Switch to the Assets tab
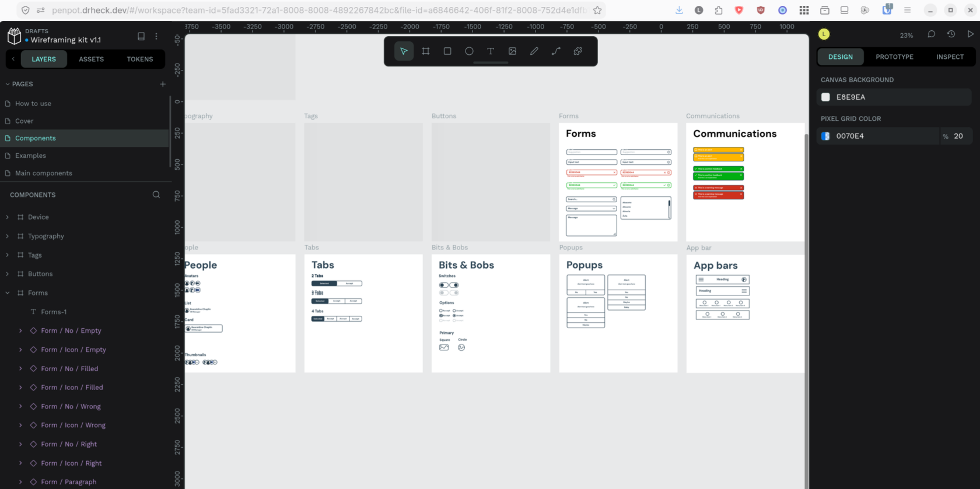 92,59
